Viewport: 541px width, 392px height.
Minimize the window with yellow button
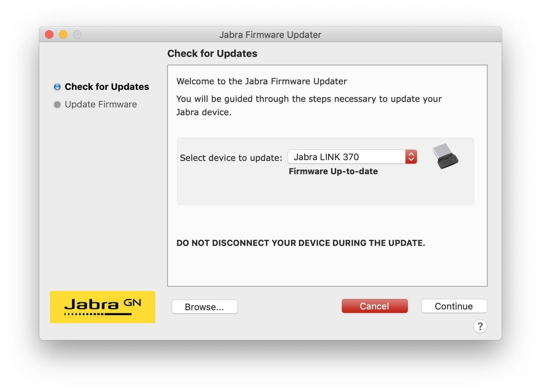(63, 34)
